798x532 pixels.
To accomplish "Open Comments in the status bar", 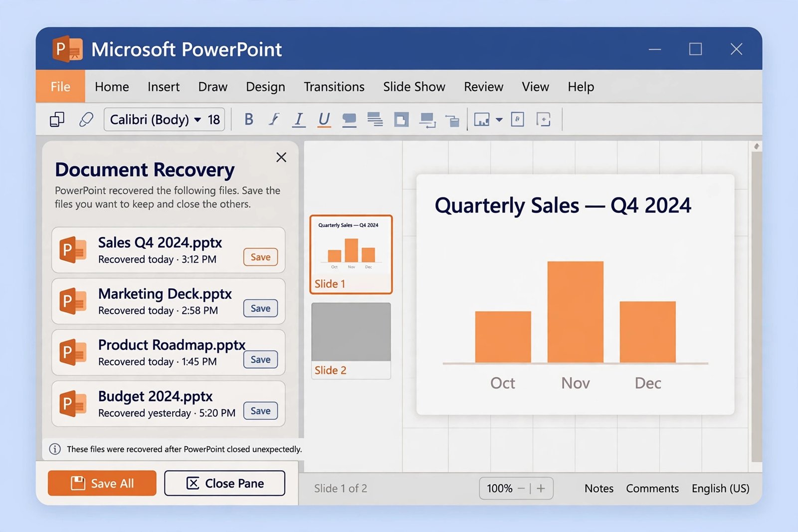I will 652,488.
